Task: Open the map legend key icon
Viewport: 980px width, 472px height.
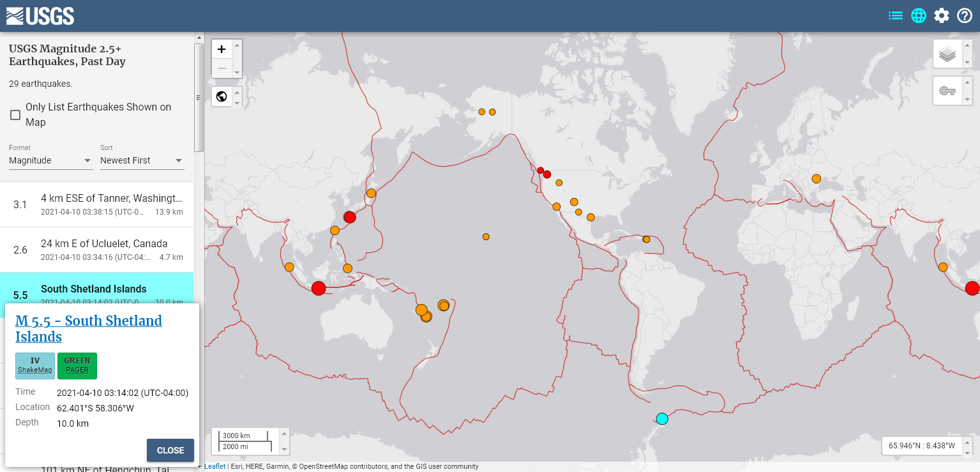Action: point(947,91)
